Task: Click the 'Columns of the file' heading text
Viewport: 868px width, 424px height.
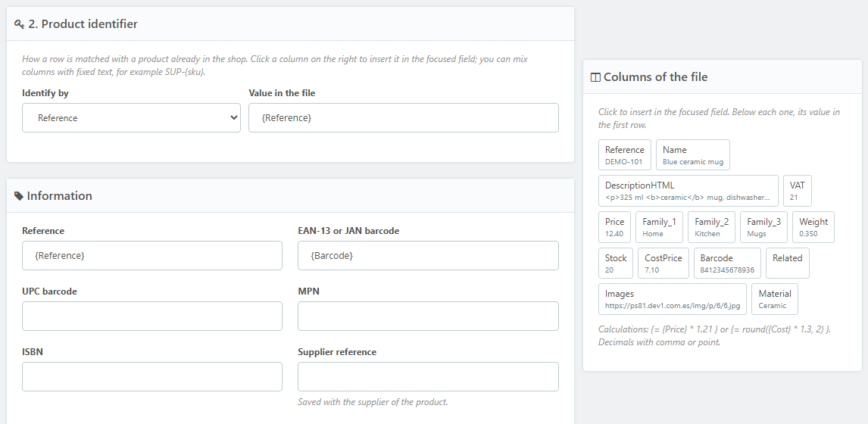Action: coord(655,77)
